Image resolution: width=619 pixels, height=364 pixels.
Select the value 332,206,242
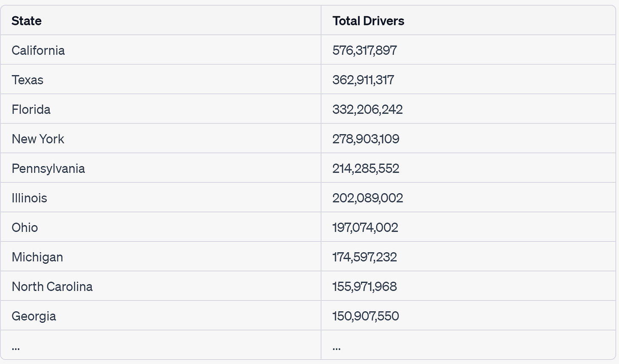pyautogui.click(x=367, y=109)
